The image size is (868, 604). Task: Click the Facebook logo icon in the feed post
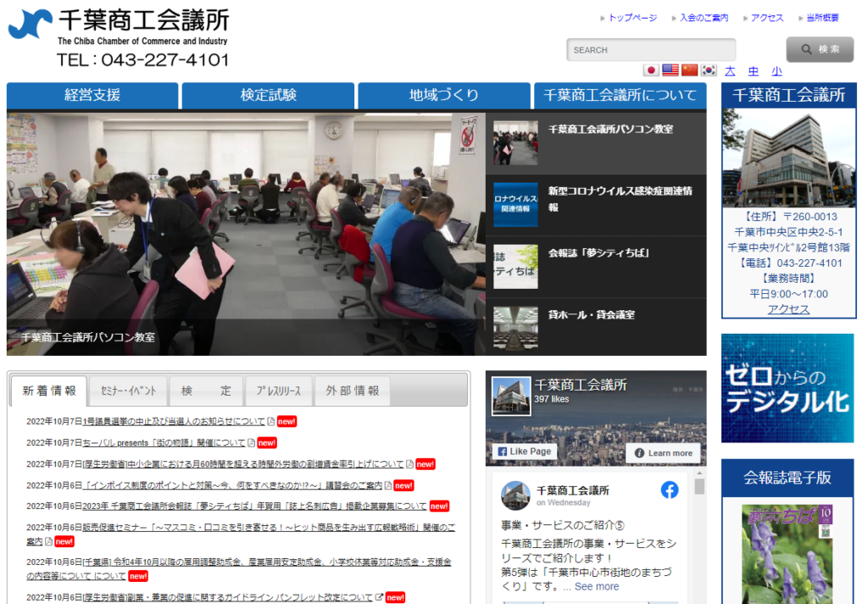pos(670,490)
